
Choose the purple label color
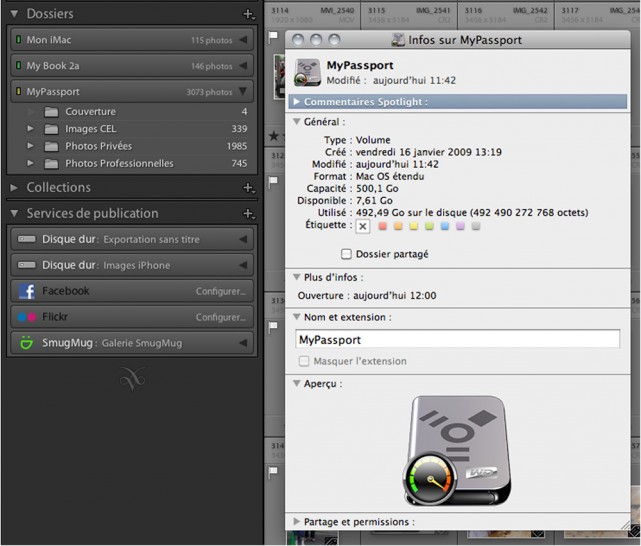pyautogui.click(x=460, y=226)
